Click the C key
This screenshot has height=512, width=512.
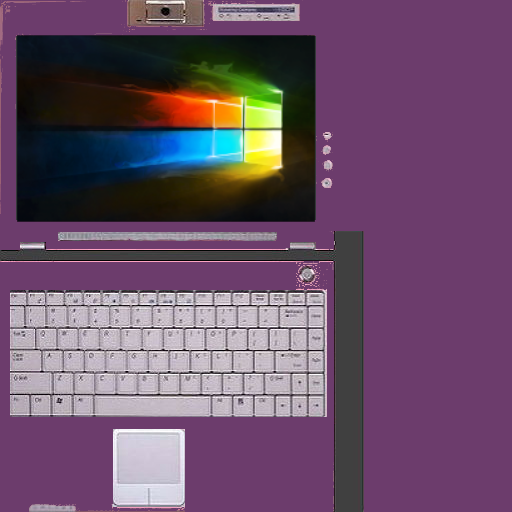105,383
